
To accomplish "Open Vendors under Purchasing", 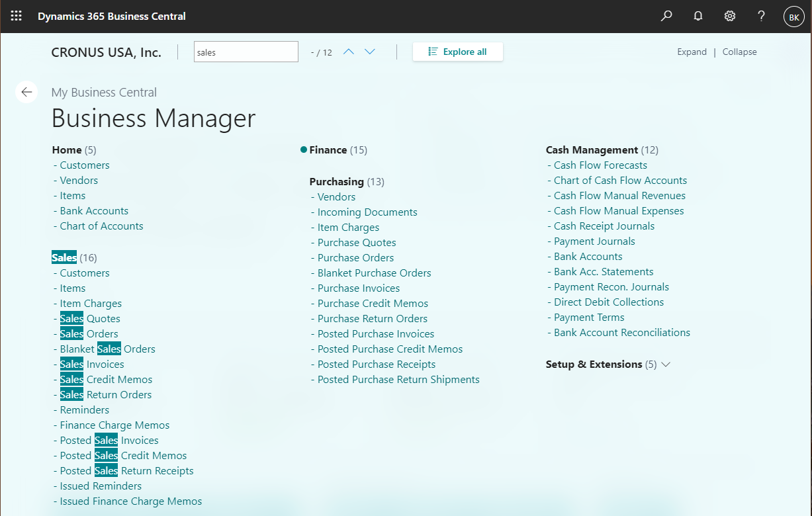I will click(336, 197).
